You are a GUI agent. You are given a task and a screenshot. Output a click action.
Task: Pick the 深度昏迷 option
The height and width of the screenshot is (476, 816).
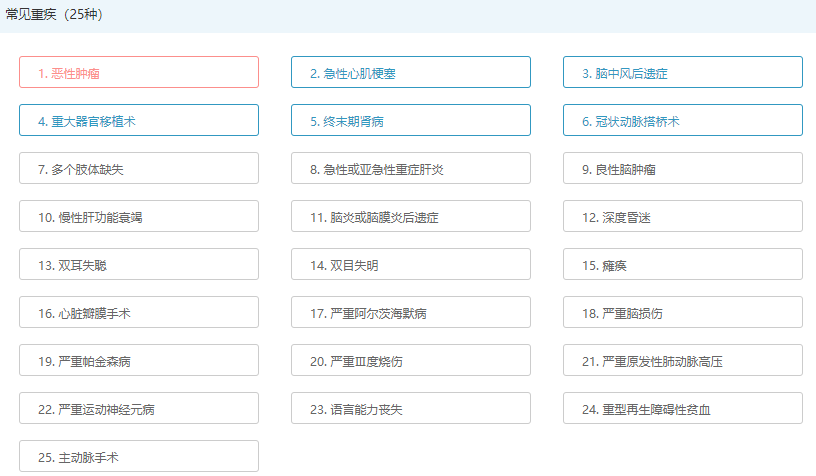point(682,217)
